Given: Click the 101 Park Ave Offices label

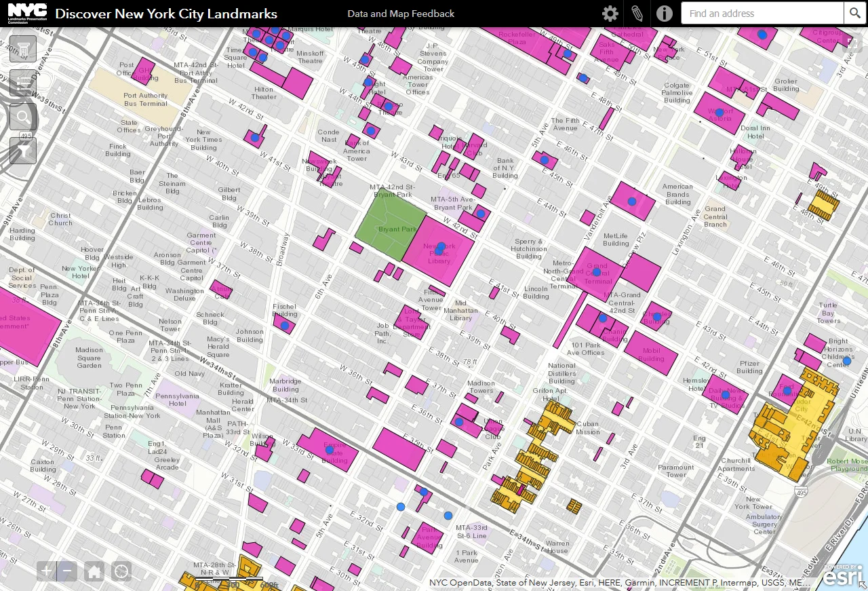Looking at the screenshot, I should (587, 349).
